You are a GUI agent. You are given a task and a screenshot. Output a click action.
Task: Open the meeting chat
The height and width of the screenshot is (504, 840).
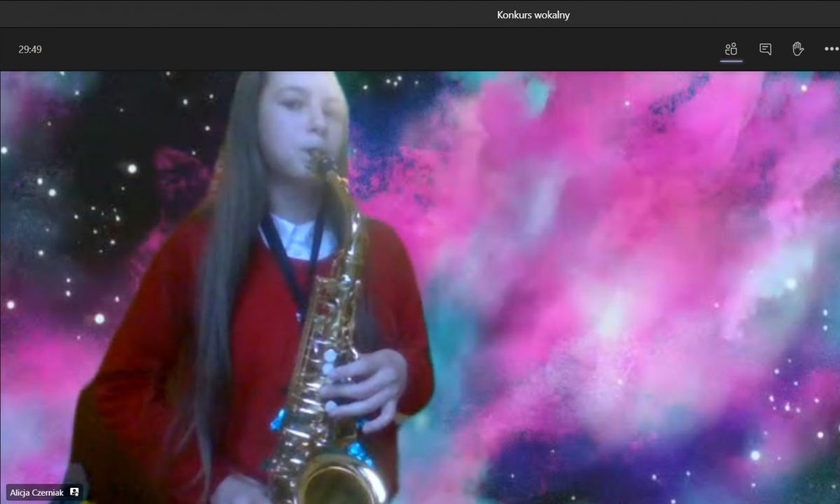[765, 49]
